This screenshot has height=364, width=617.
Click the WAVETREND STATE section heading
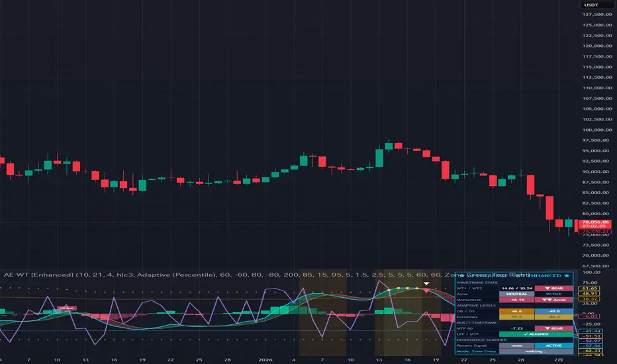point(477,283)
